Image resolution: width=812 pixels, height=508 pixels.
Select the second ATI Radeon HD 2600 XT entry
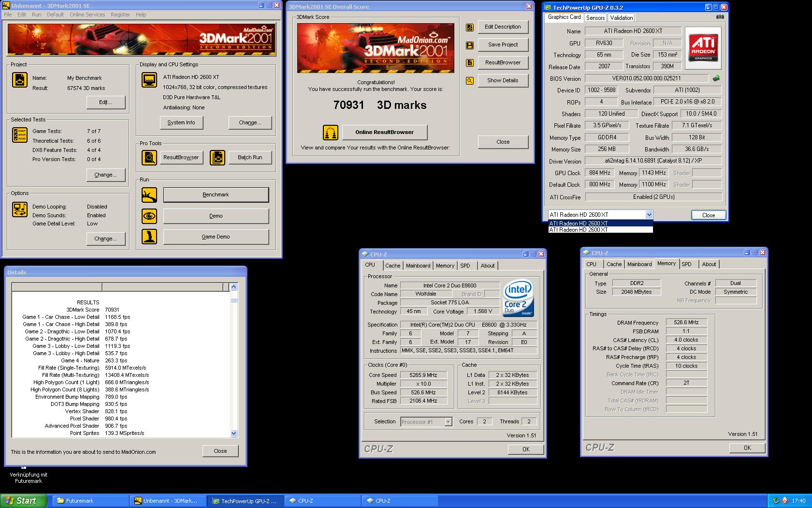tap(601, 230)
